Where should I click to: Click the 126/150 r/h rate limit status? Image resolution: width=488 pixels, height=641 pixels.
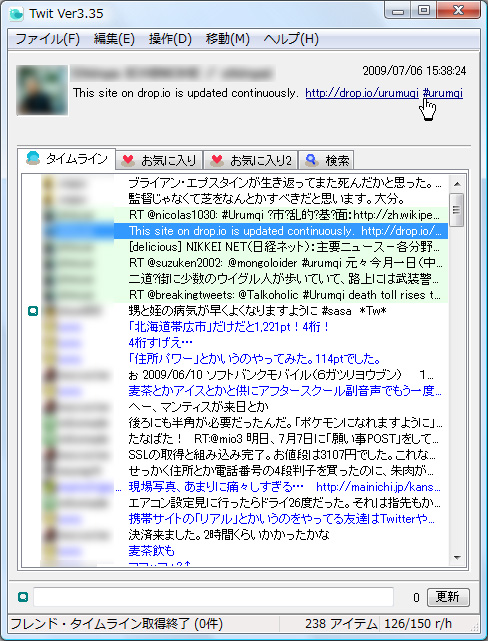418,624
